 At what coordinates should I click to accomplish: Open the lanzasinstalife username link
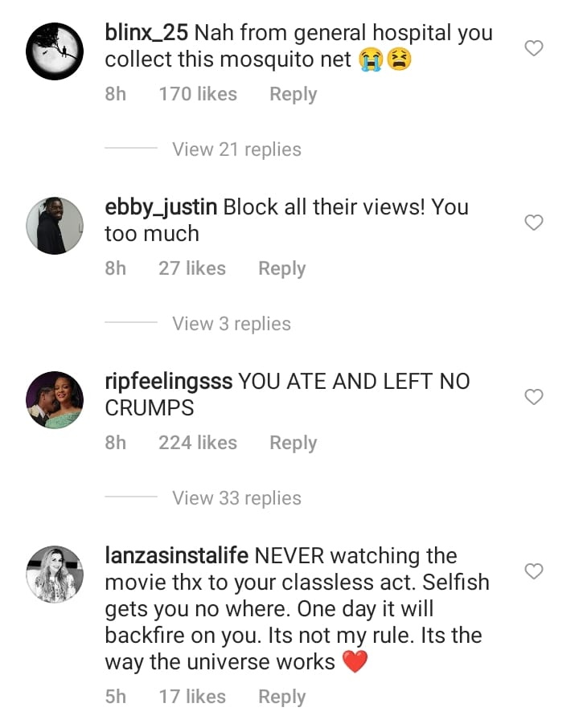pos(179,556)
